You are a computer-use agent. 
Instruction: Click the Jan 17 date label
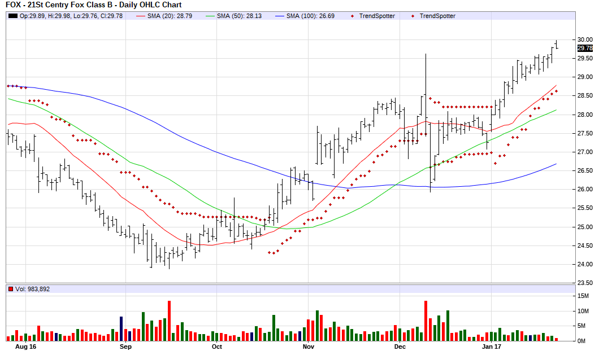[491, 347]
